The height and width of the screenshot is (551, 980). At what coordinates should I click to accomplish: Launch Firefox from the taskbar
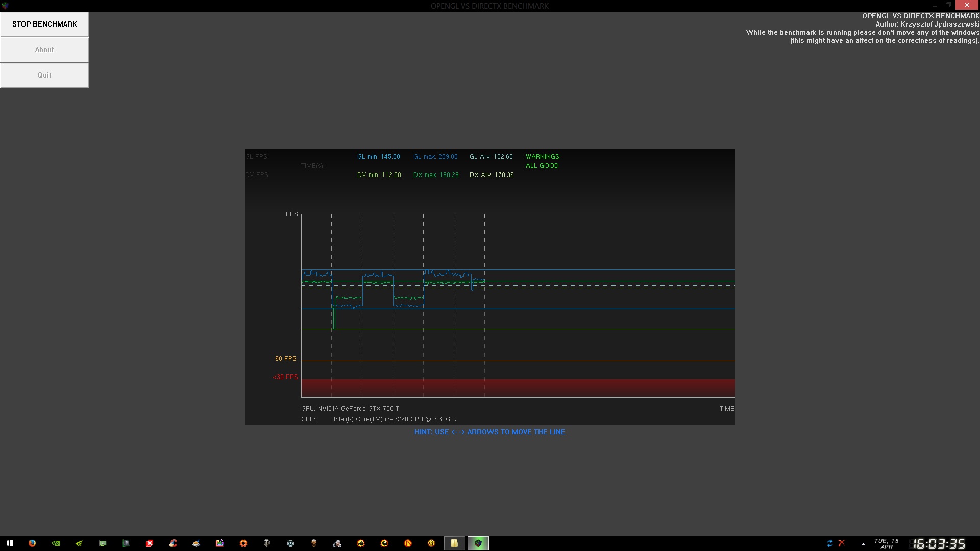[32, 543]
